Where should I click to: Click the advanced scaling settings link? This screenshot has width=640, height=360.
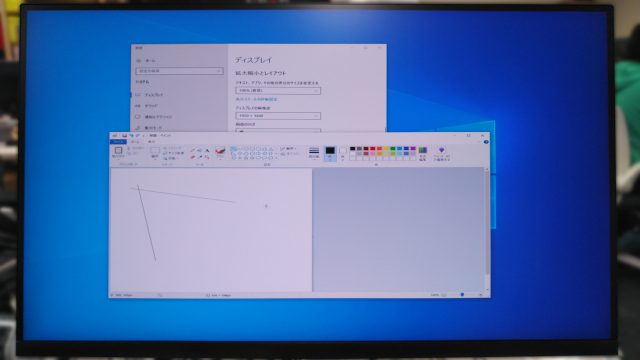[256, 99]
